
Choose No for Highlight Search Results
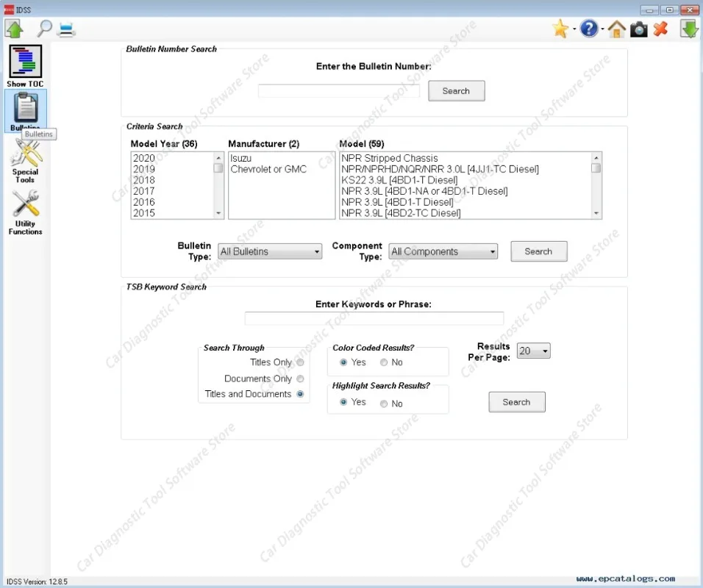(384, 404)
